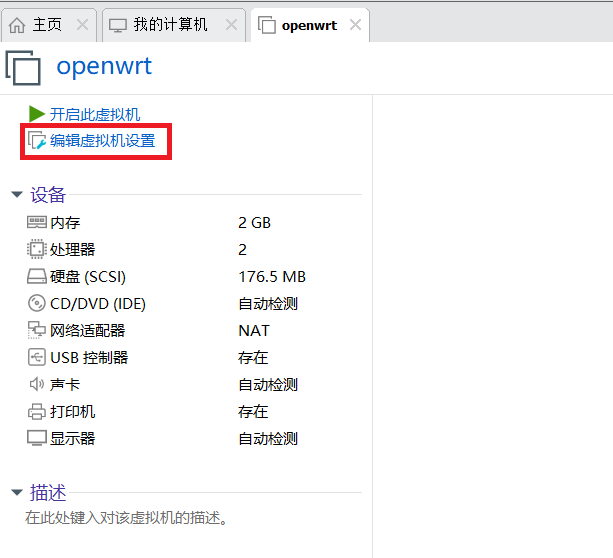Click the CD/DVD drive icon
613x558 pixels.
pyautogui.click(x=37, y=303)
